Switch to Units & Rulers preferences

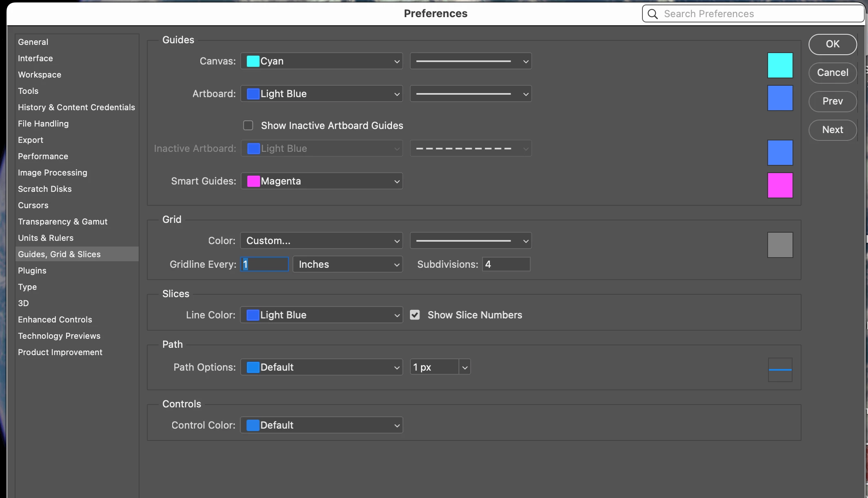(x=46, y=238)
